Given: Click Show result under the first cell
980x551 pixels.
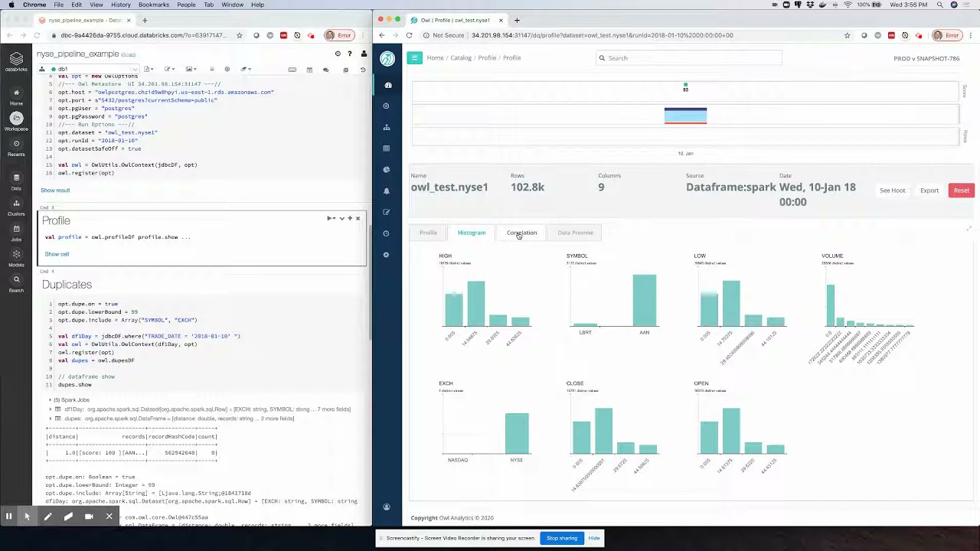Looking at the screenshot, I should pyautogui.click(x=55, y=190).
